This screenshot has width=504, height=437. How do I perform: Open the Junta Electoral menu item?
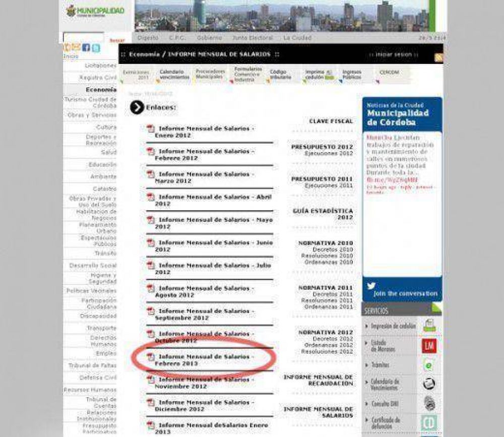click(253, 38)
